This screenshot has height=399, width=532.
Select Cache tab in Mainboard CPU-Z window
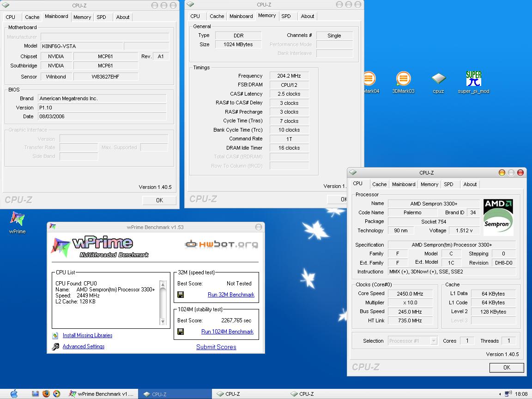32,17
